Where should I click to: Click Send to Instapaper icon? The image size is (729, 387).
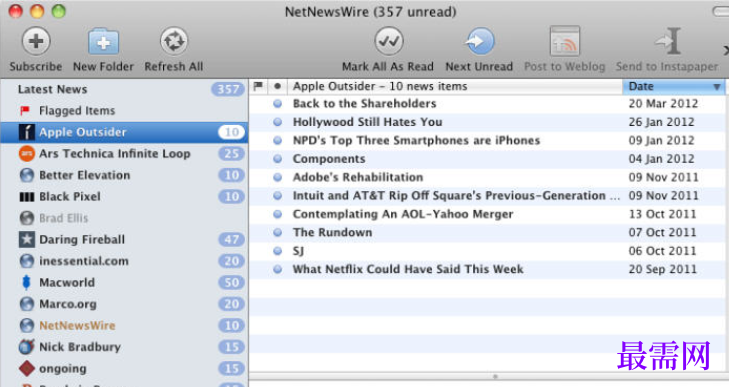pos(668,41)
